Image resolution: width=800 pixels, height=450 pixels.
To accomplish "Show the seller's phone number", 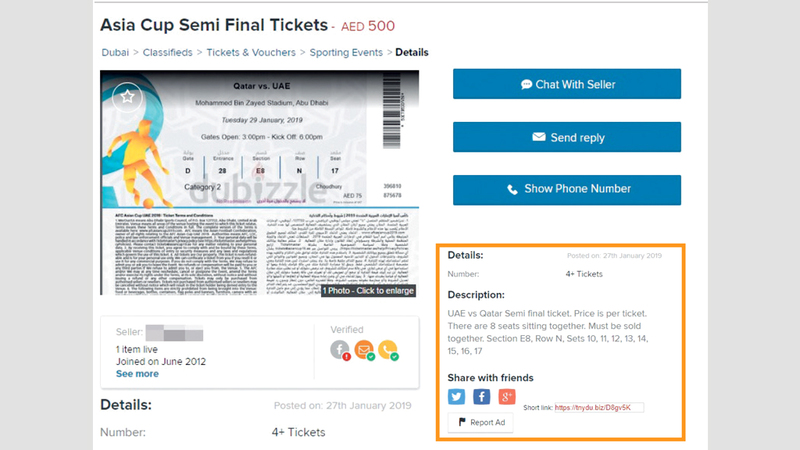I will click(x=567, y=188).
